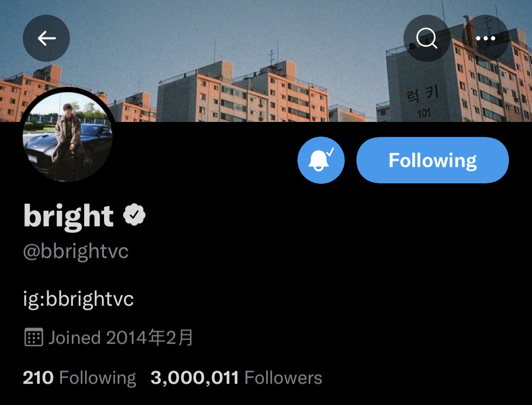This screenshot has height=405, width=532.
Task: Click the Joined 2014年2月 date text
Action: [x=121, y=337]
